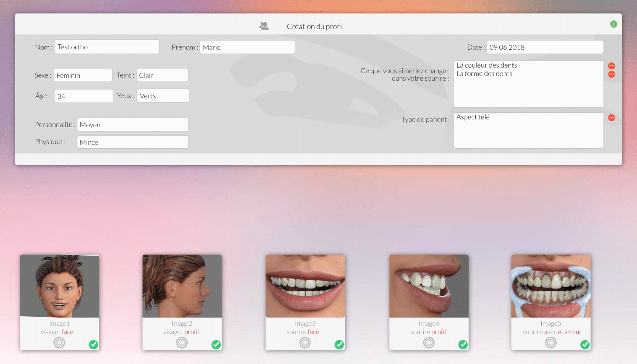This screenshot has width=637, height=364.
Task: Click capture target icon under Image2
Action: [182, 343]
